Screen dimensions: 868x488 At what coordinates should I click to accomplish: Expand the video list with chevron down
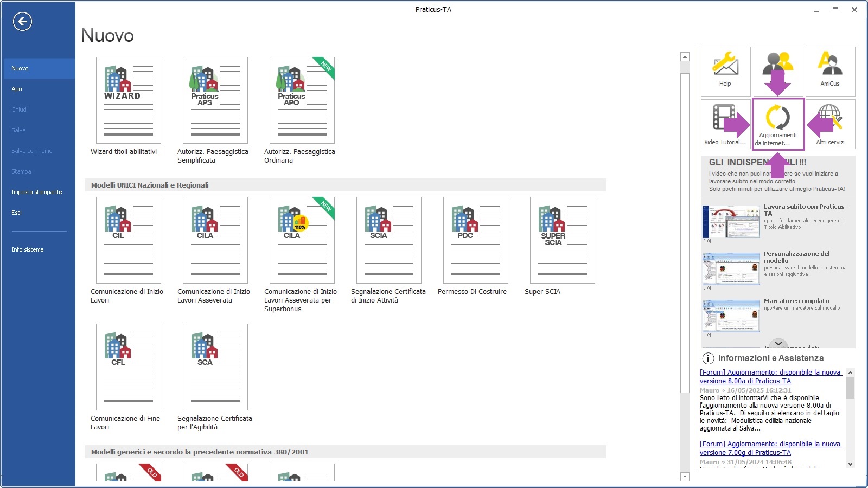pyautogui.click(x=778, y=343)
